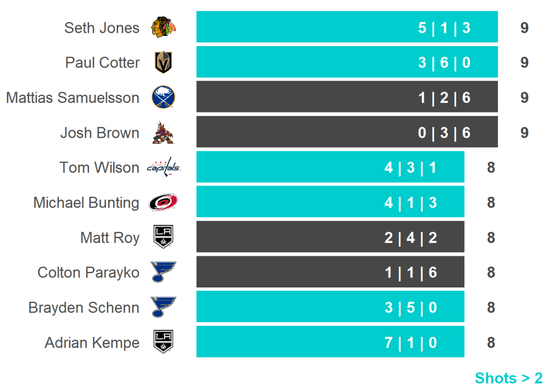This screenshot has width=549, height=392.
Task: Click the Shots > 2 legend label
Action: pos(508,378)
